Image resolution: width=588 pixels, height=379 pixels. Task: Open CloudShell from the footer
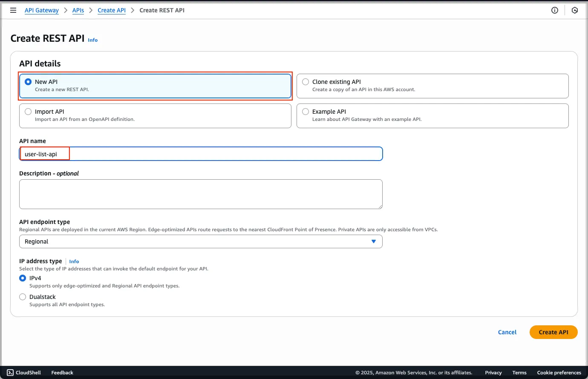pyautogui.click(x=24, y=373)
